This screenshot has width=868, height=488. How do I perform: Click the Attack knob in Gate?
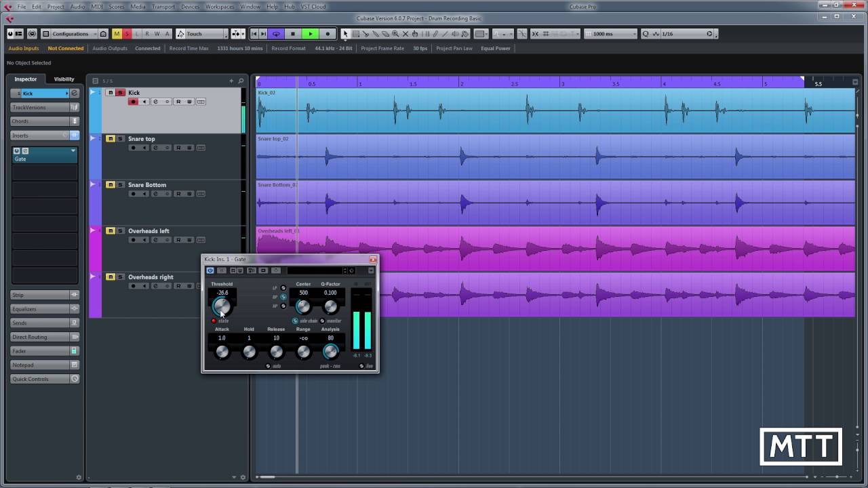222,351
